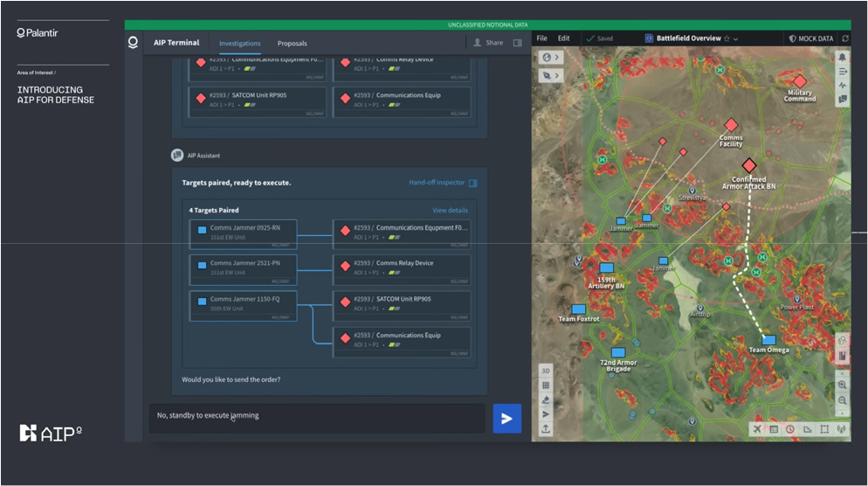868x486 pixels.
Task: Click the upload/export icon on map toolbar
Action: (x=546, y=428)
